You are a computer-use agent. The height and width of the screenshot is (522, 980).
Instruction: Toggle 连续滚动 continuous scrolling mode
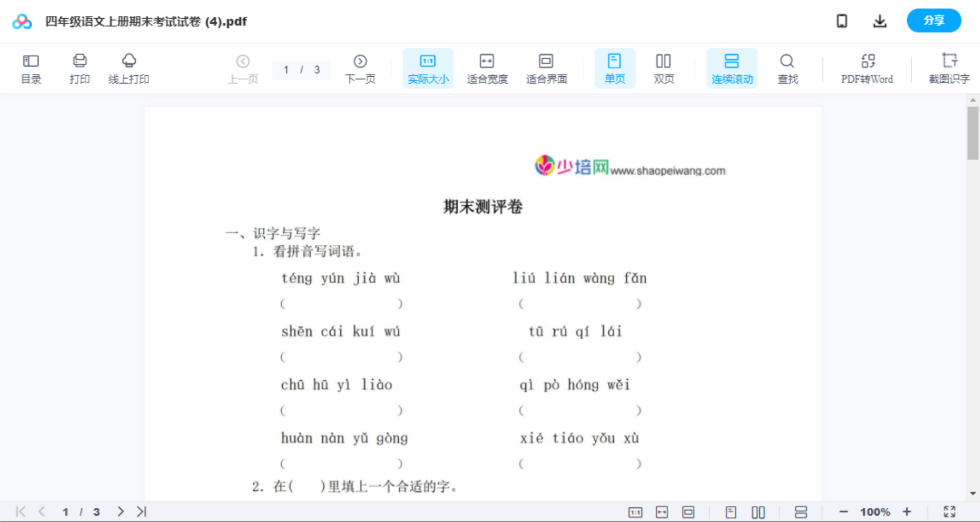(732, 68)
